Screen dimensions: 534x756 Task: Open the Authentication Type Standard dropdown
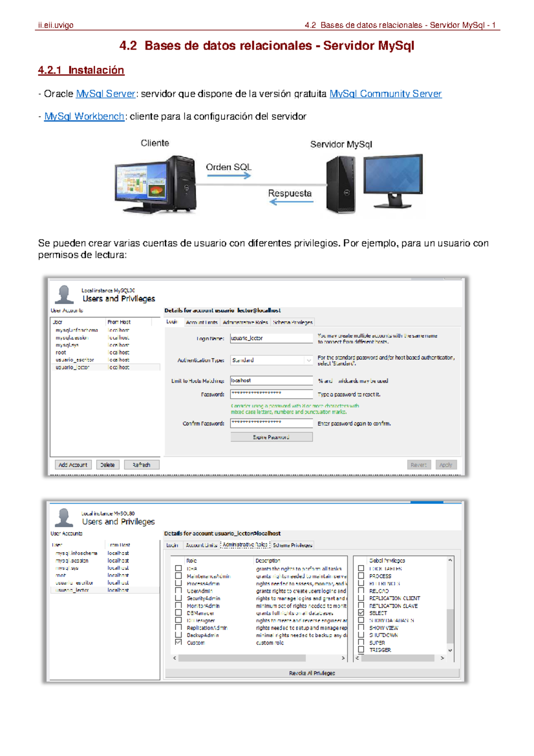coord(271,360)
